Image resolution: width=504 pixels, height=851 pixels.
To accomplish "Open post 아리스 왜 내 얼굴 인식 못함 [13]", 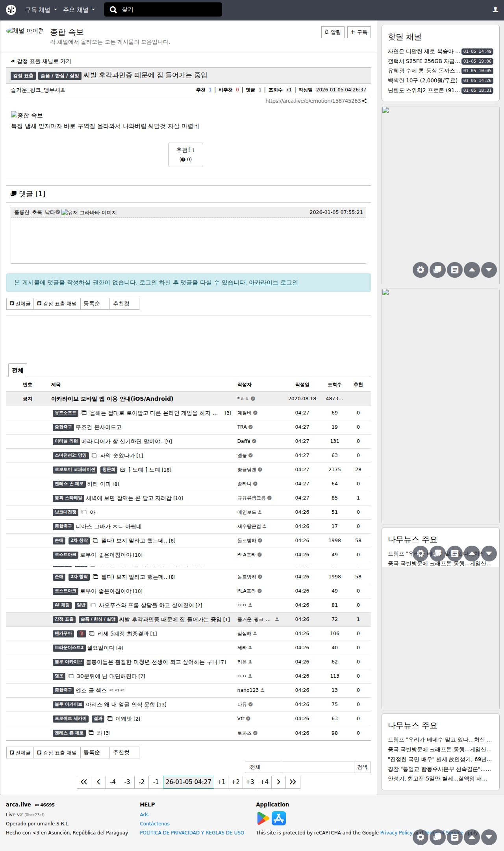I will click(x=126, y=704).
